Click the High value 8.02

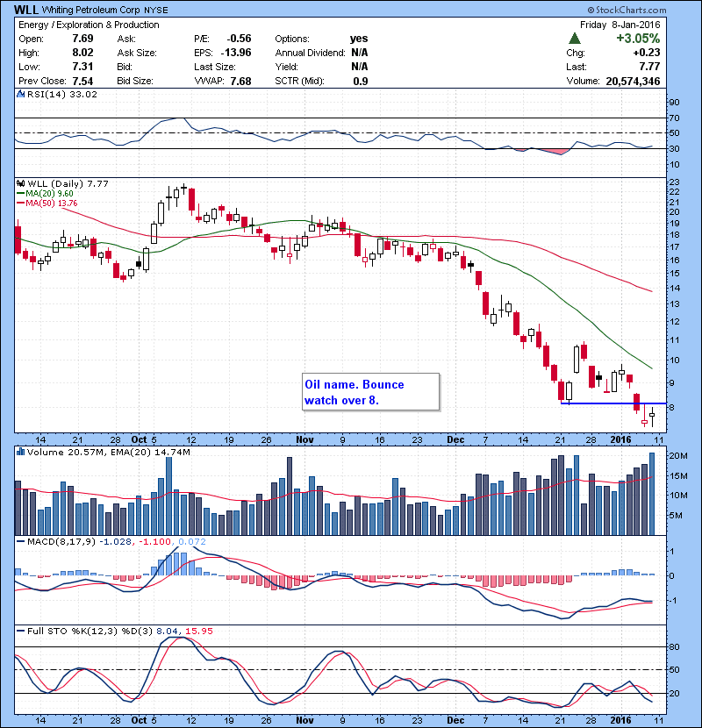[x=82, y=53]
